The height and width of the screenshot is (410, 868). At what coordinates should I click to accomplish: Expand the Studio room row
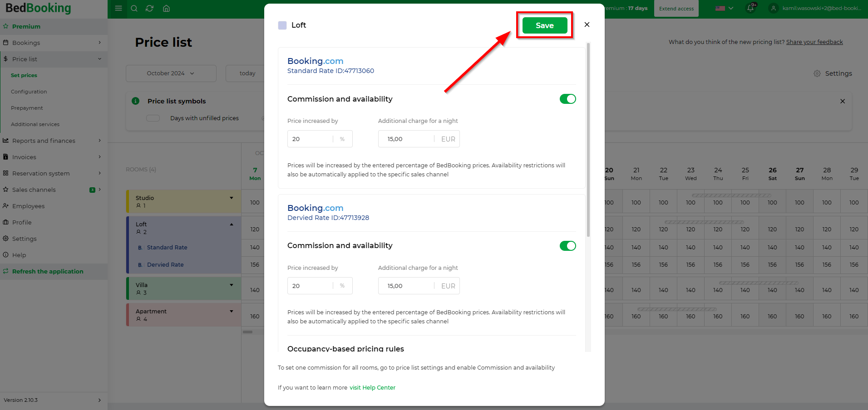pyautogui.click(x=232, y=198)
